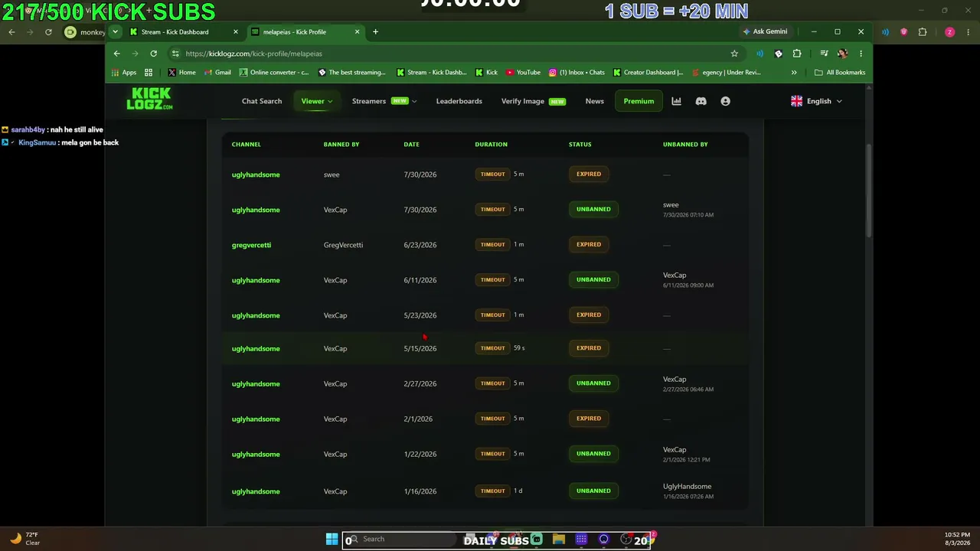
Task: Expand the Viewer dropdown menu
Action: [x=316, y=101]
